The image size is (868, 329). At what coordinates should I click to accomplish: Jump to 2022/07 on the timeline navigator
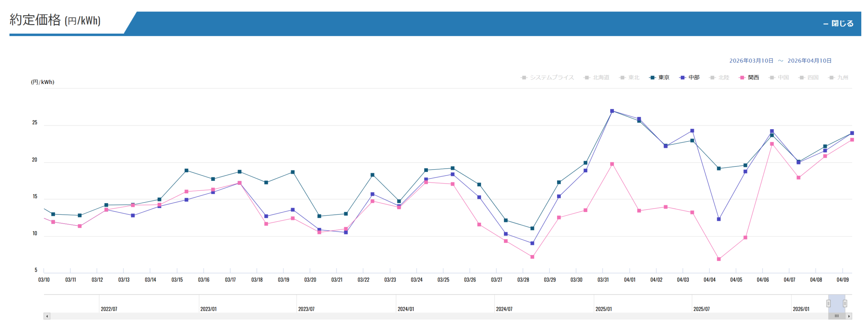click(x=109, y=309)
